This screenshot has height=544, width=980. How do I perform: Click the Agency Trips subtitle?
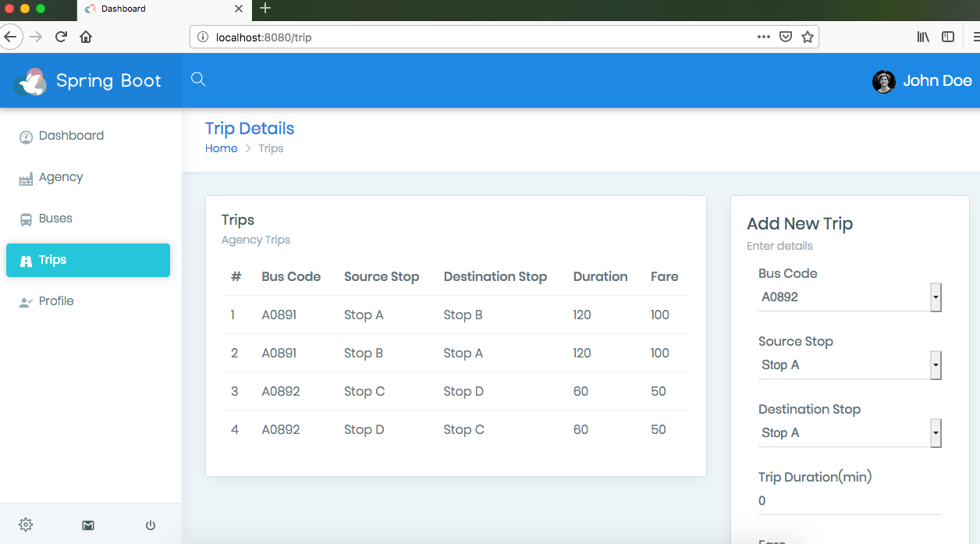(256, 240)
